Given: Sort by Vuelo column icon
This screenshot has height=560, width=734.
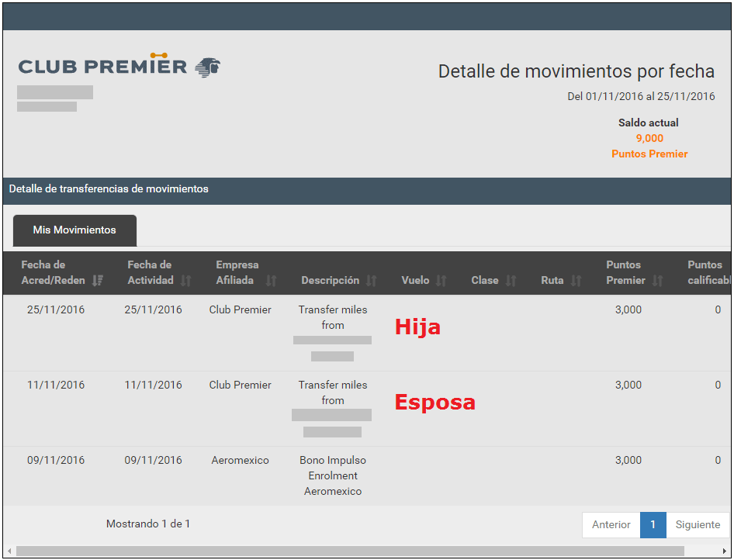Looking at the screenshot, I should [441, 280].
